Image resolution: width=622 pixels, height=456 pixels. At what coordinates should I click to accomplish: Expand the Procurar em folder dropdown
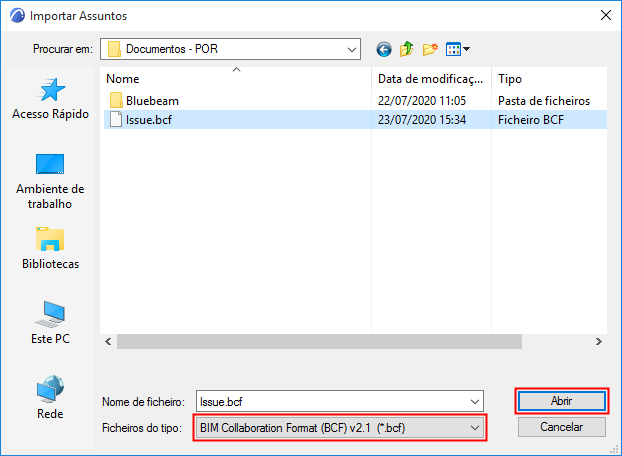click(351, 49)
